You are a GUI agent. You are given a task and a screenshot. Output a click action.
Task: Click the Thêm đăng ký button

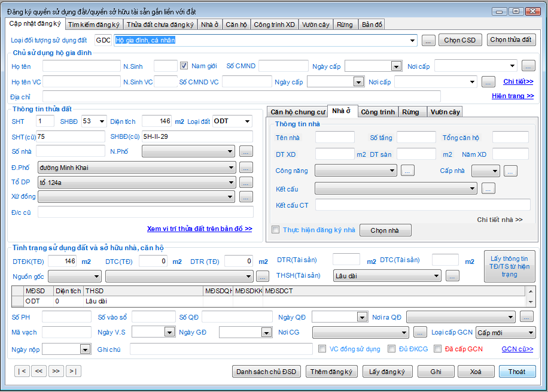332,372
